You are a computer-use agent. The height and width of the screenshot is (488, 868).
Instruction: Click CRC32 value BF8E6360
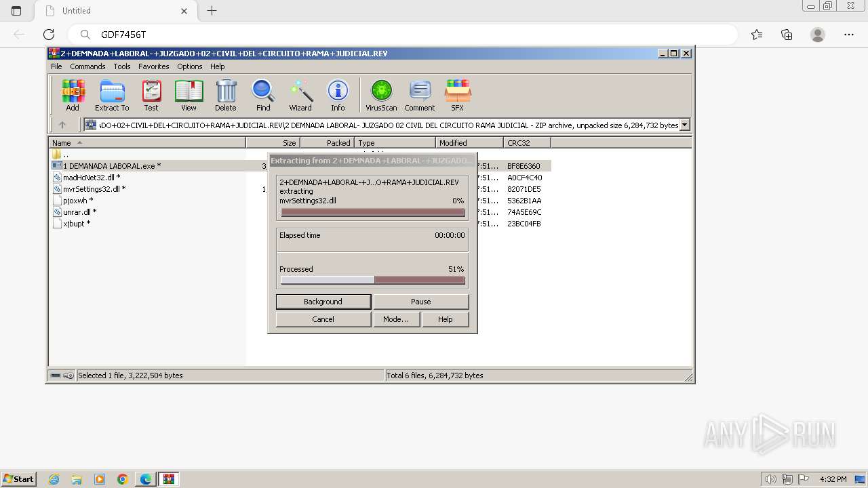click(524, 166)
